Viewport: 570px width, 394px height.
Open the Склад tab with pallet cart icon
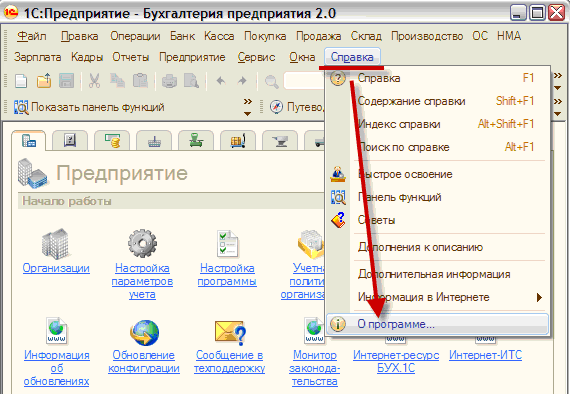pos(238,140)
